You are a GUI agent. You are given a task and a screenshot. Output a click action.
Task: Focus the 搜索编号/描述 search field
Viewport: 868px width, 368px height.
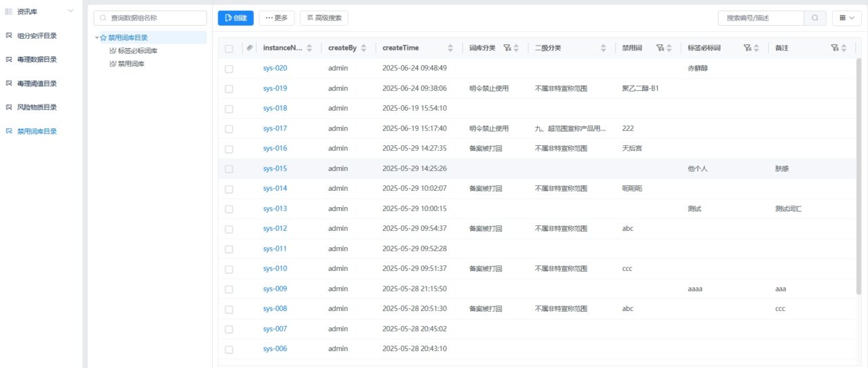pos(761,18)
